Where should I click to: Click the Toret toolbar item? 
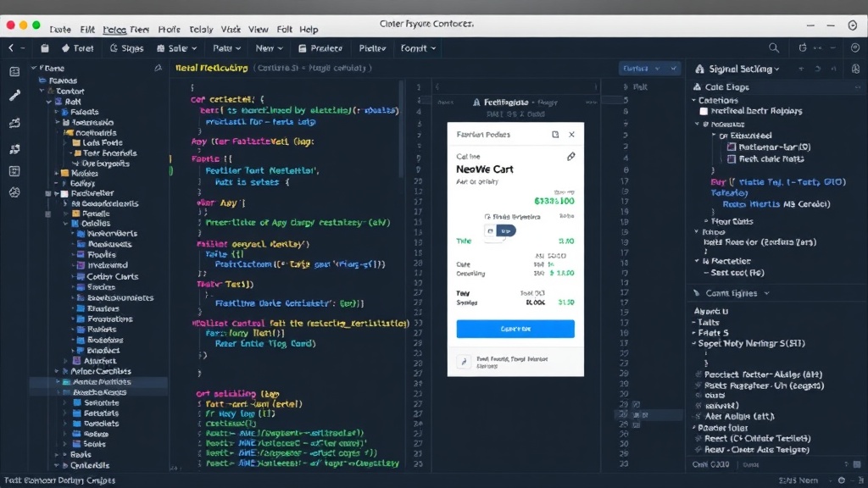(77, 48)
